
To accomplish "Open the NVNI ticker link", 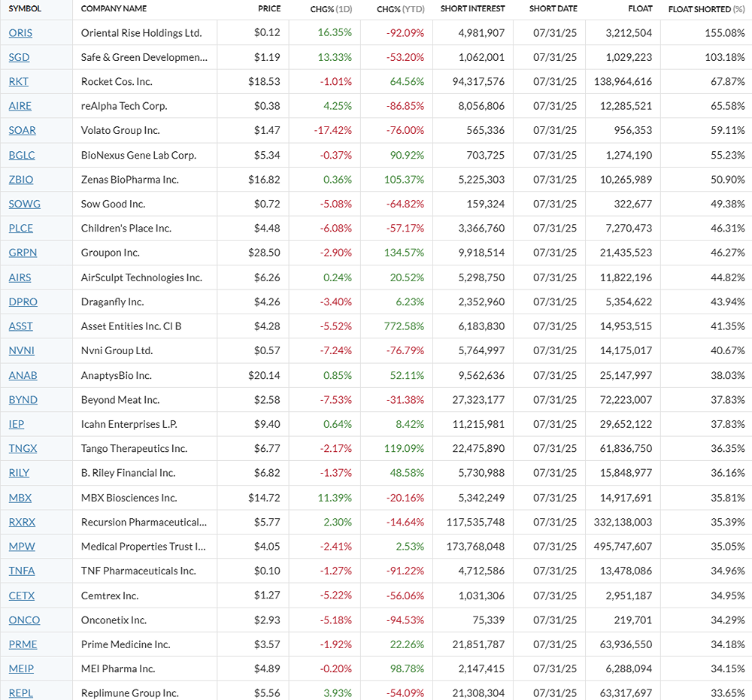I will coord(22,351).
